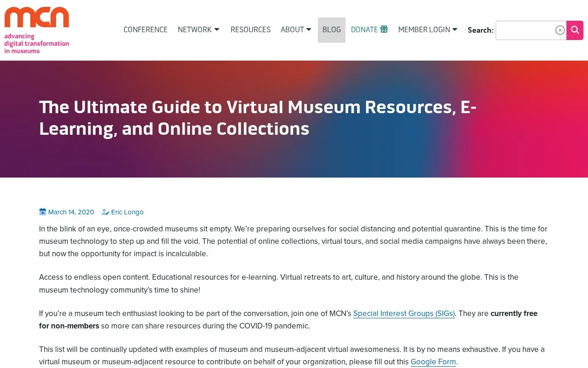Clear the search field with the X icon

pos(560,30)
